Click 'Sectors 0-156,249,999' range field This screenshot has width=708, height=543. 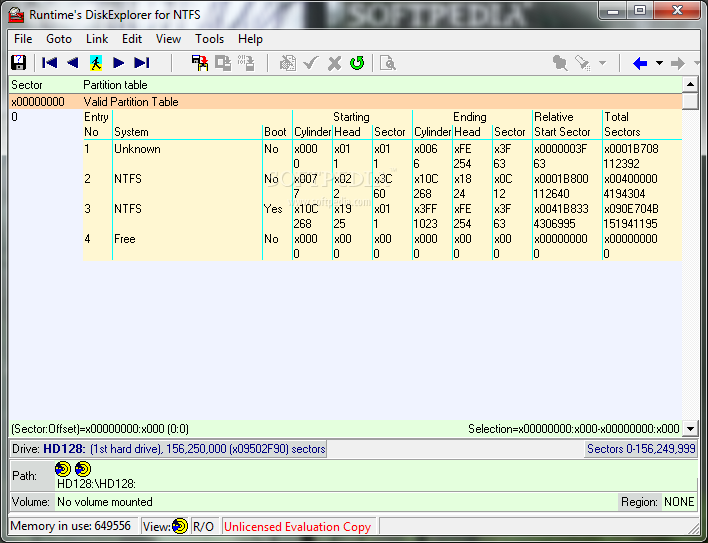[641, 449]
